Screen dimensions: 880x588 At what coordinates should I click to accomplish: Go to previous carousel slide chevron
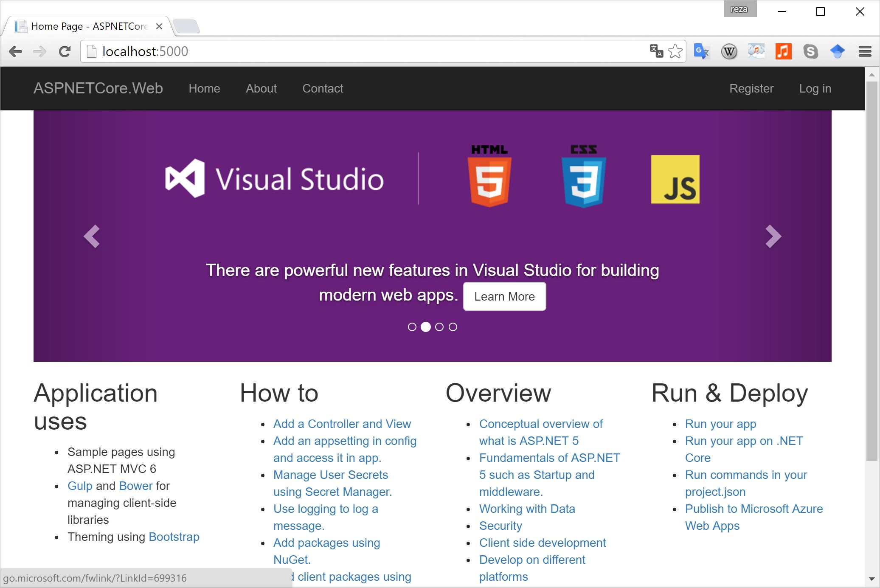(92, 236)
